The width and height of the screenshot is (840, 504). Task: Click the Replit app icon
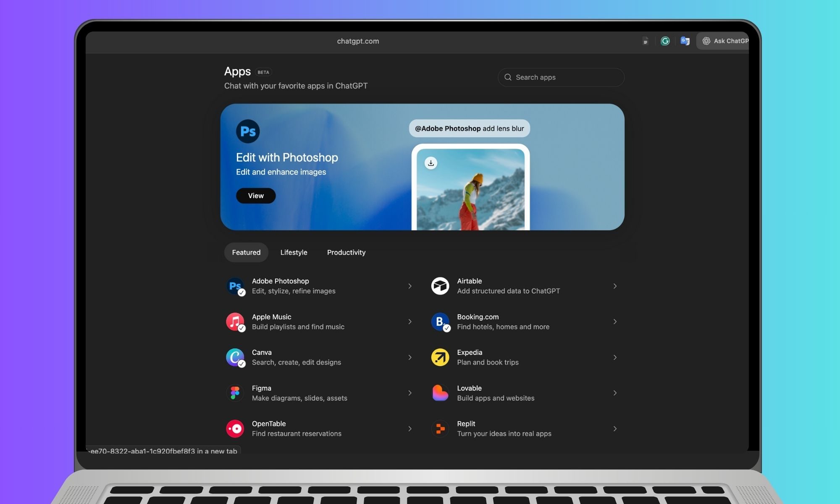(x=440, y=428)
